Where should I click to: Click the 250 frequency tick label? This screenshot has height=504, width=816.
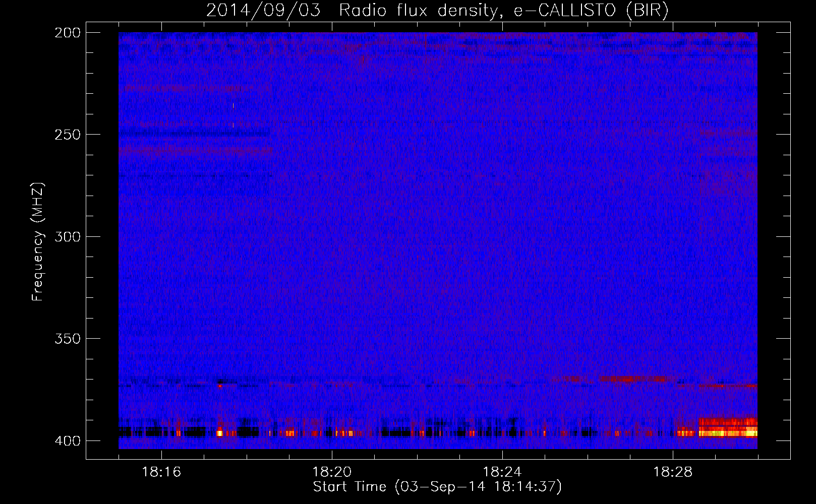click(67, 135)
